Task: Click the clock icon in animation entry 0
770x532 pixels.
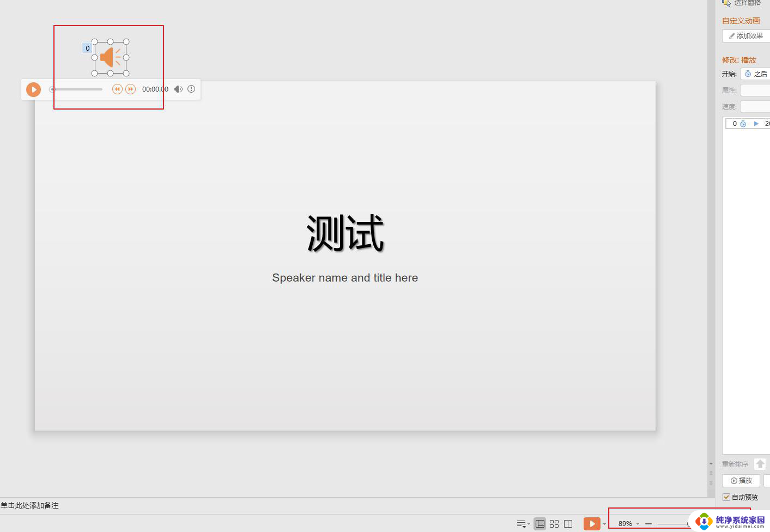Action: pos(743,124)
